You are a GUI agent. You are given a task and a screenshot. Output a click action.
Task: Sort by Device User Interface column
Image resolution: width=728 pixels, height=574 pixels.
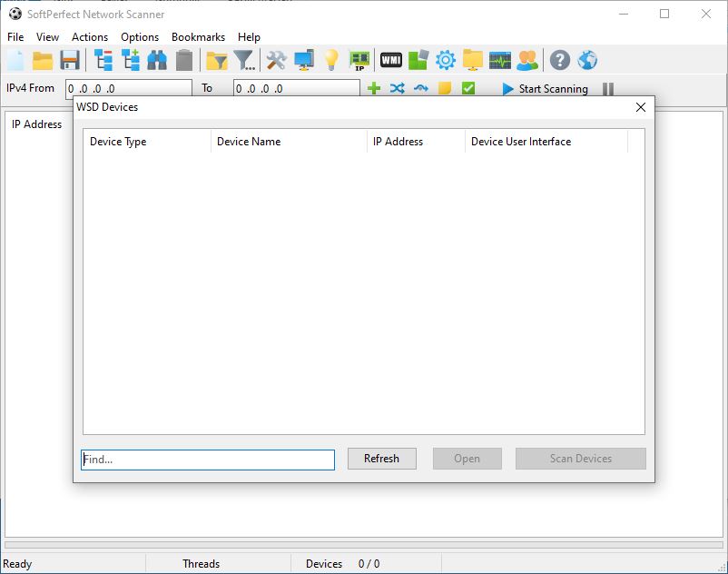click(x=546, y=141)
